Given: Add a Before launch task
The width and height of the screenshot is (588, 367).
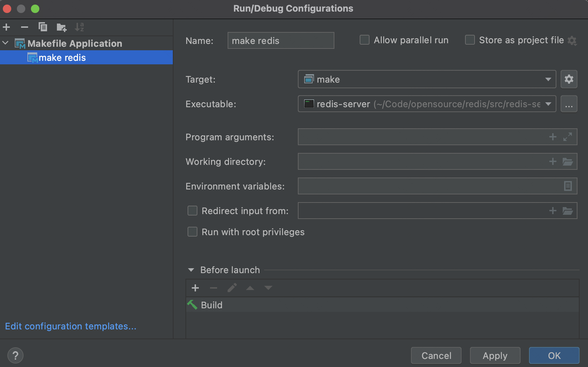Looking at the screenshot, I should 195,288.
